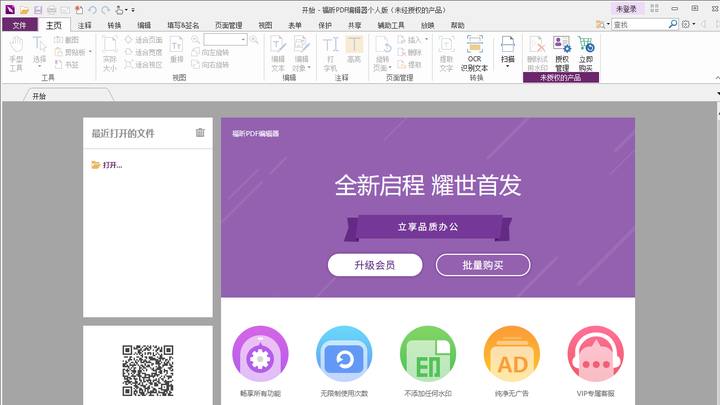Click the magnifier icon in search box
The height and width of the screenshot is (405, 720).
(673, 24)
